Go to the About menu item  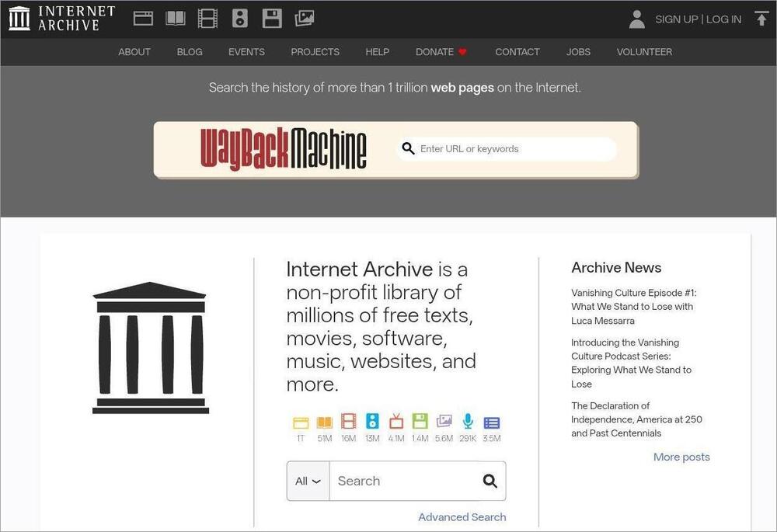click(x=134, y=51)
